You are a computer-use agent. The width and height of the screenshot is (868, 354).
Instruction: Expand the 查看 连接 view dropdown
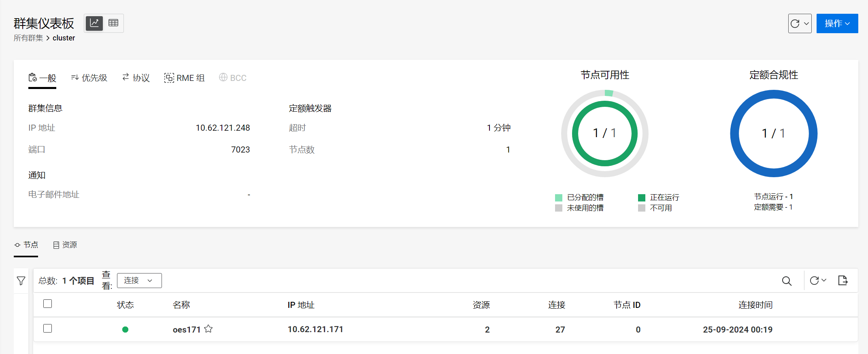[139, 280]
